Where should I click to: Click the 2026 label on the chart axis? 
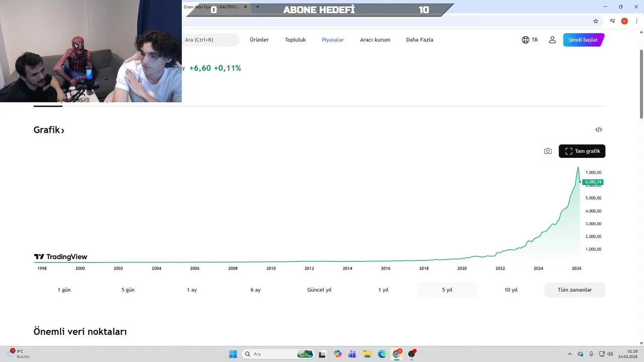pyautogui.click(x=577, y=268)
